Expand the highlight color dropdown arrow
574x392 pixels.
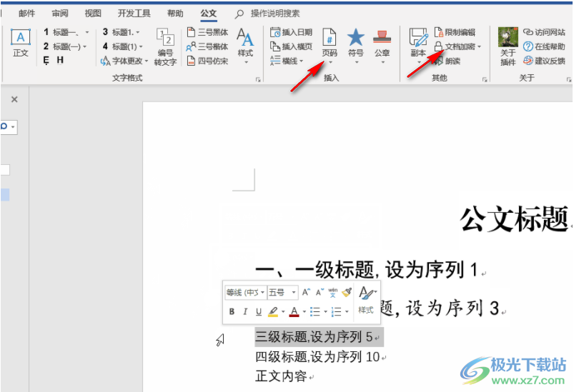coord(283,312)
